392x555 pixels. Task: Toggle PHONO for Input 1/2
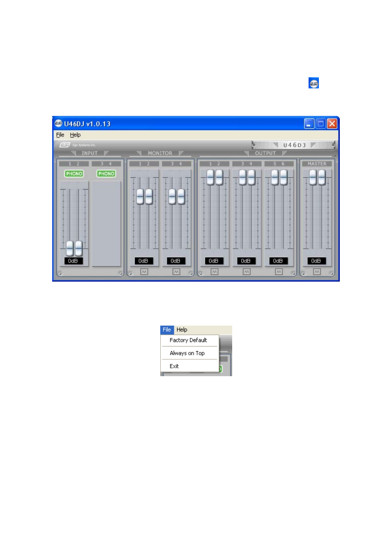tap(74, 173)
